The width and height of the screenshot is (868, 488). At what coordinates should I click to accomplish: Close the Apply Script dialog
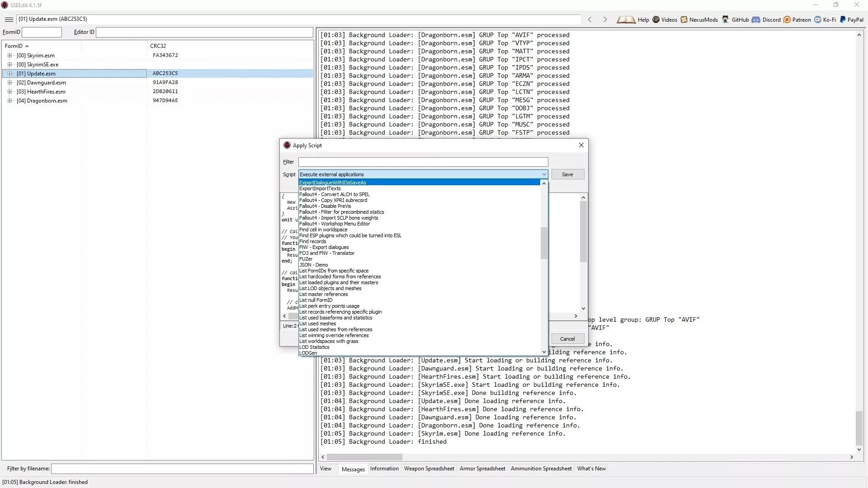click(581, 145)
